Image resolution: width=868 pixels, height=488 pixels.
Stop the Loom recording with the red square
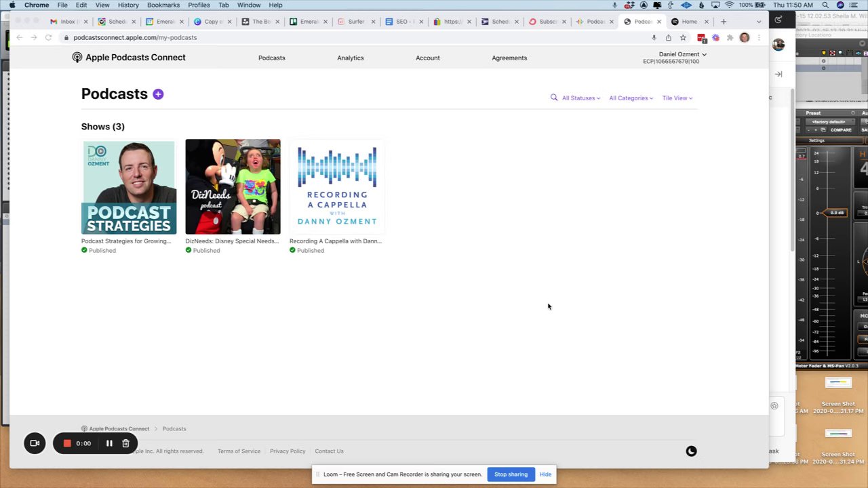(x=67, y=443)
